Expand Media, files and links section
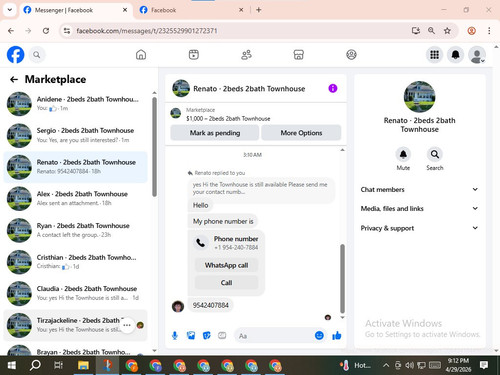This screenshot has width=500, height=375. [419, 209]
